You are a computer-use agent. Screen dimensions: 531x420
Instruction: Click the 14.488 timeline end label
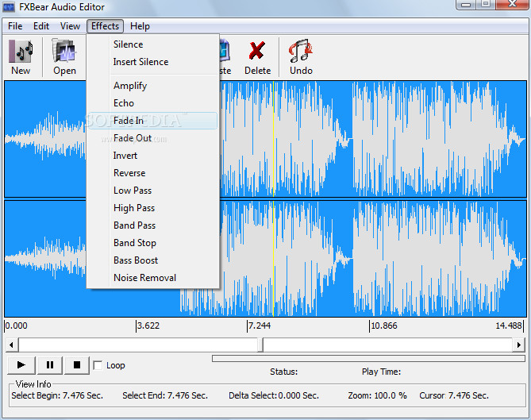(x=509, y=326)
